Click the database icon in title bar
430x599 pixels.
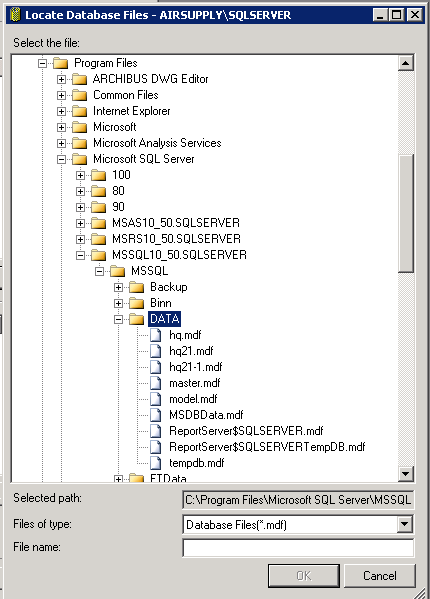coord(15,15)
